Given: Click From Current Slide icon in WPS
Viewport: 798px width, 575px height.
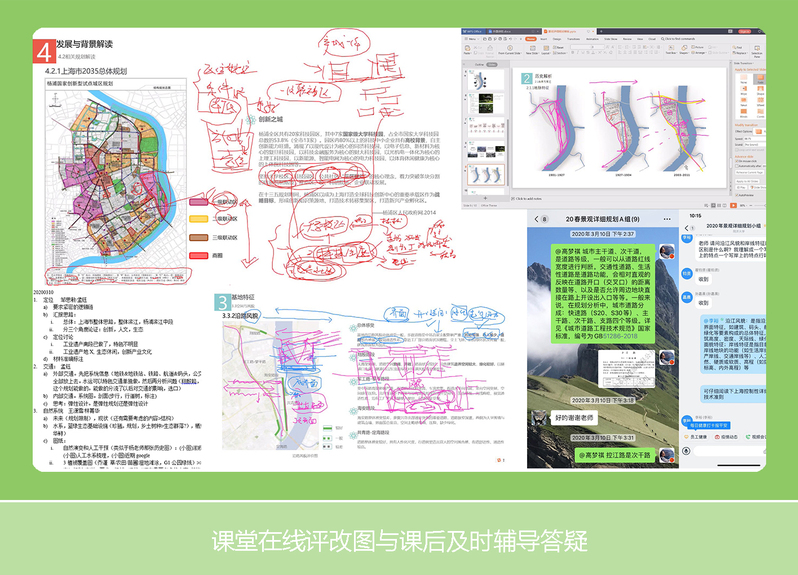Looking at the screenshot, I should coord(510,49).
